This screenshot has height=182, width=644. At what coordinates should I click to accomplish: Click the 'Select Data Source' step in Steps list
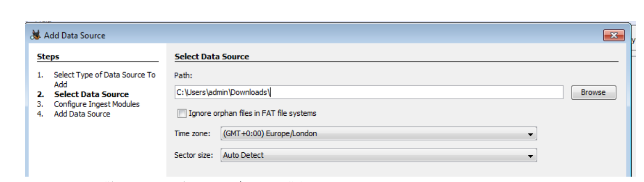(91, 94)
